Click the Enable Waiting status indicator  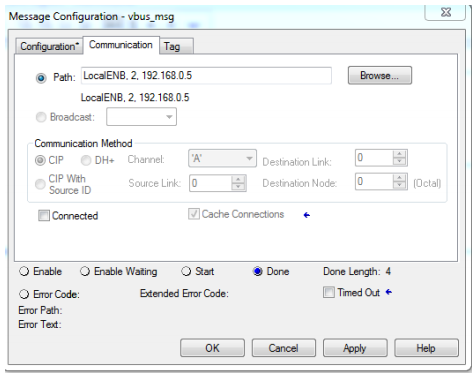pyautogui.click(x=85, y=271)
